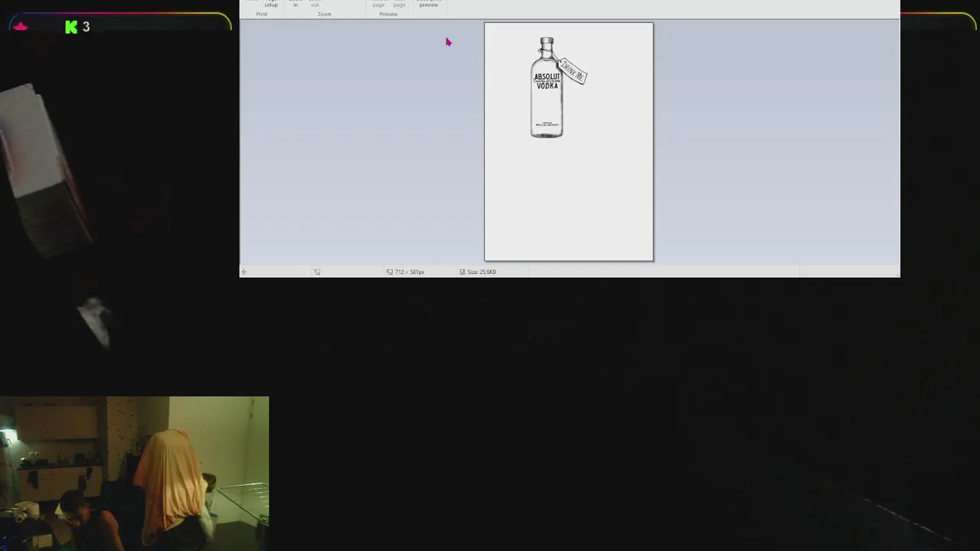Open Page setup in the Print group
The width and height of the screenshot is (980, 551).
271,4
